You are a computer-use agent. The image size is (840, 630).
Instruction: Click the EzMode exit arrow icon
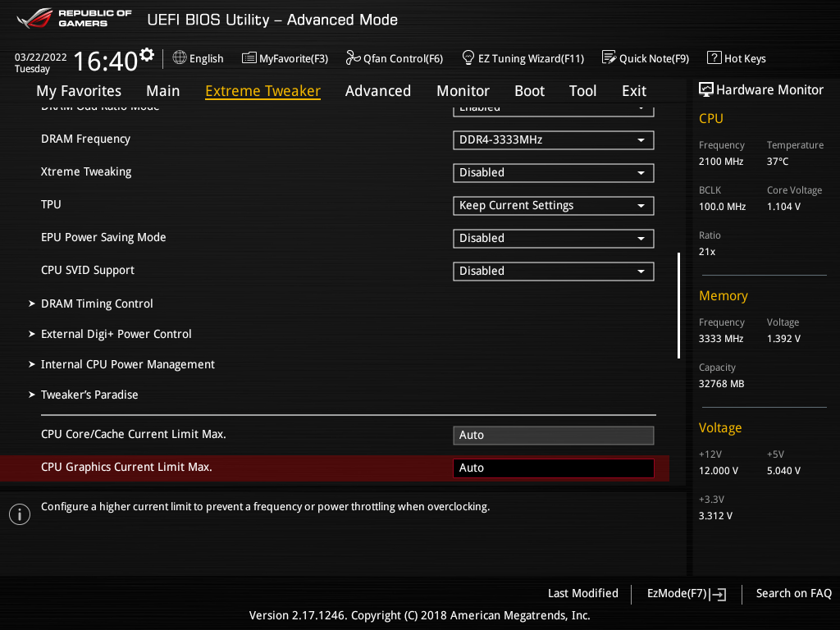point(718,594)
